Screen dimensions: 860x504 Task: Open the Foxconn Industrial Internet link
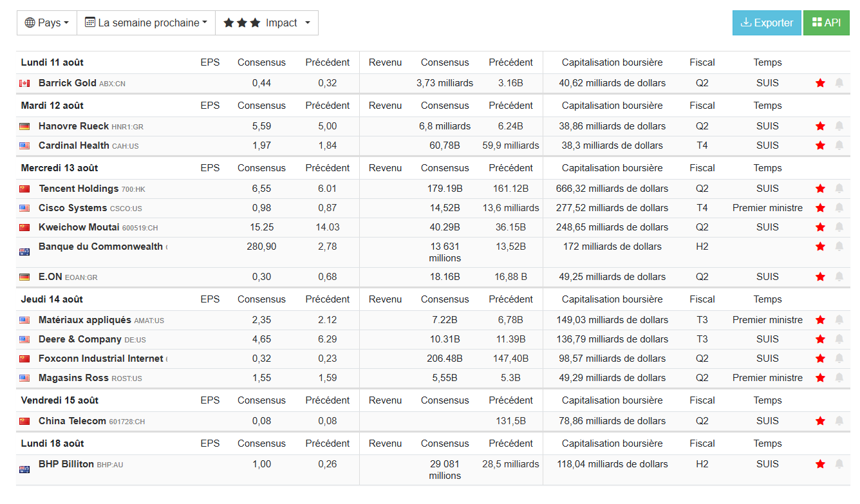pyautogui.click(x=101, y=359)
